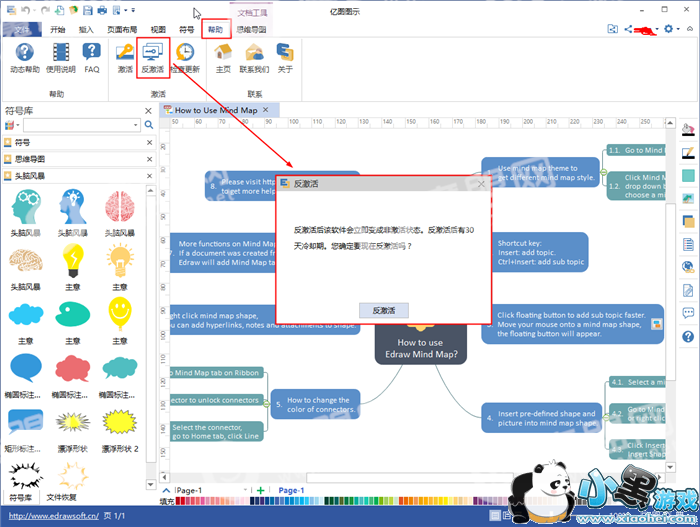Select the teal head with gears brainstorm symbol
Screen dimensions: 700x527
[25, 206]
